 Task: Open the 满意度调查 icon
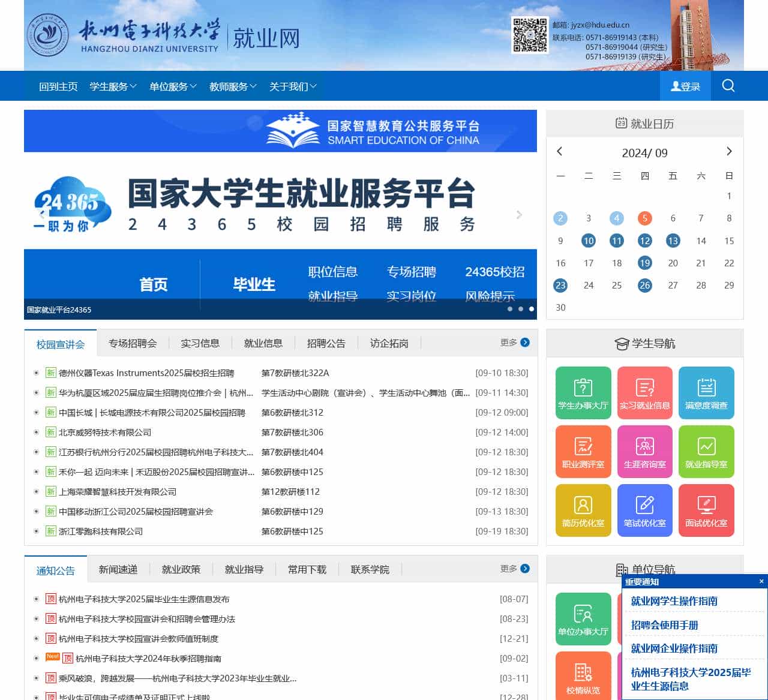pyautogui.click(x=706, y=392)
